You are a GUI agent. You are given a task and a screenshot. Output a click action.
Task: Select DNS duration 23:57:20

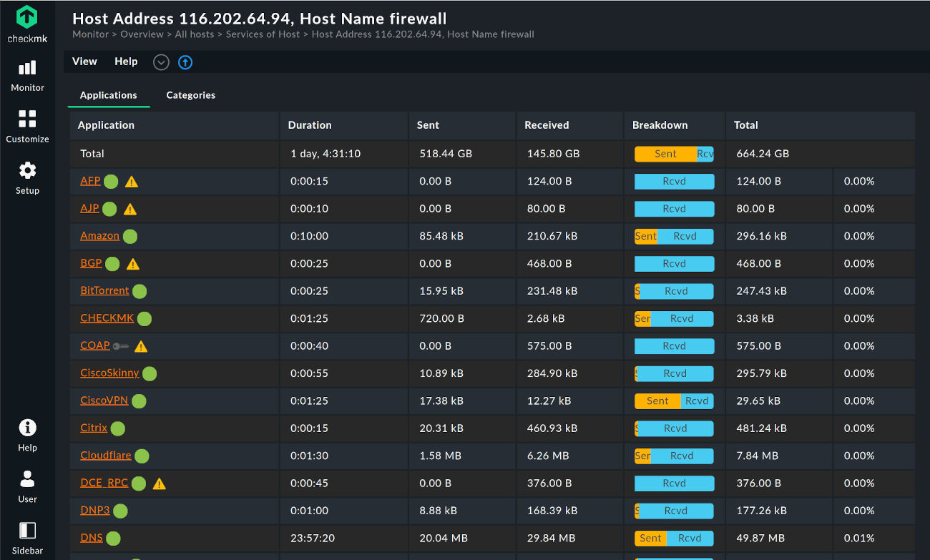(x=313, y=538)
